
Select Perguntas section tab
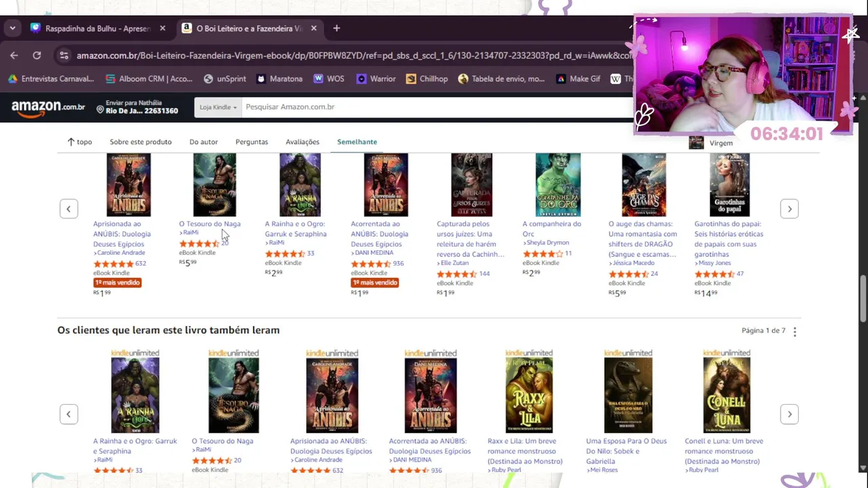(252, 142)
